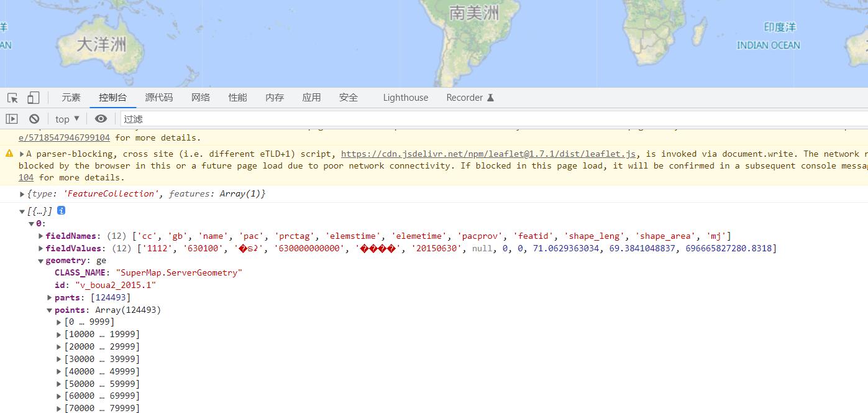The height and width of the screenshot is (413, 868).
Task: Follow the 104 link in the warning
Action: (x=26, y=177)
